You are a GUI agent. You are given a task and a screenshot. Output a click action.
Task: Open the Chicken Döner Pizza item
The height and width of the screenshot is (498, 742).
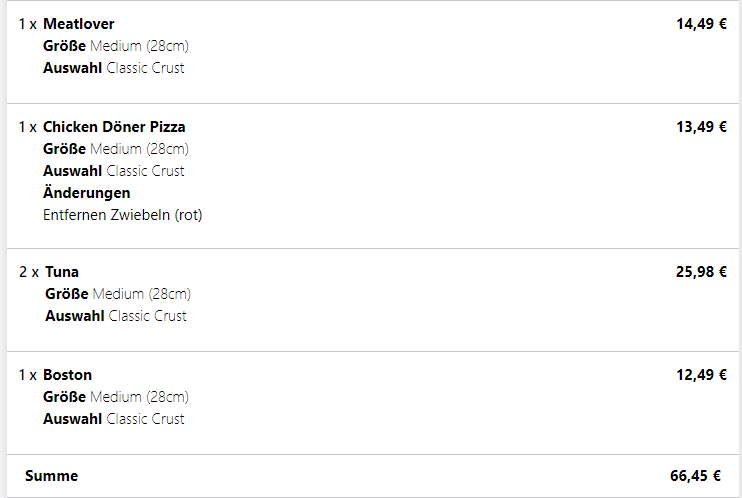pos(114,127)
